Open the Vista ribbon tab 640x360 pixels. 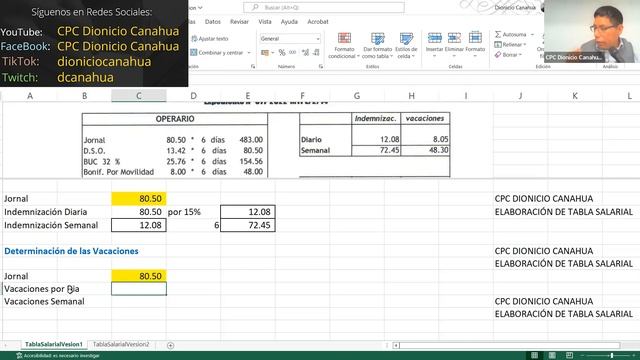pos(265,22)
